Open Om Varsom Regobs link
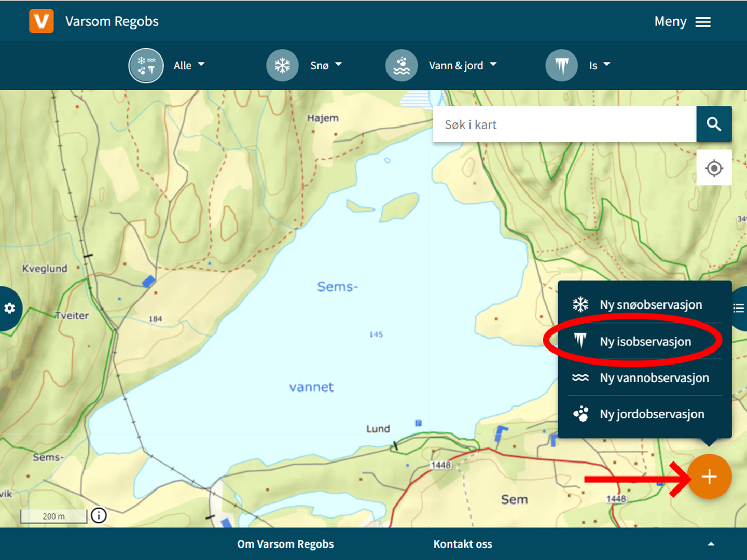Screen dimensions: 747x560 [285, 544]
